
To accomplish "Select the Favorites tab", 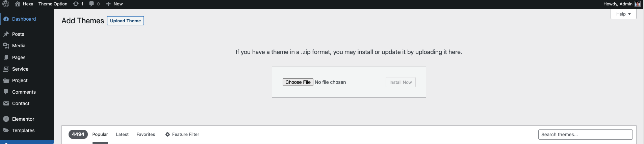I will tap(146, 134).
